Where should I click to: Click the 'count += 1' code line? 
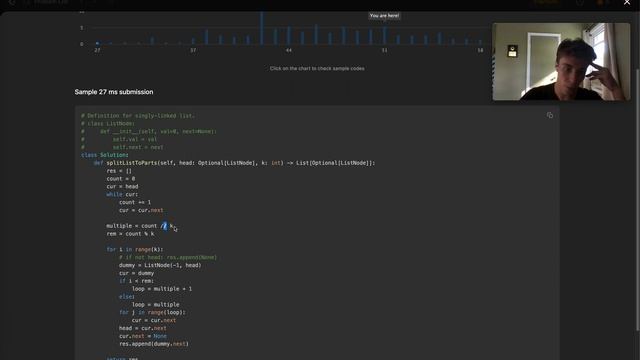135,202
